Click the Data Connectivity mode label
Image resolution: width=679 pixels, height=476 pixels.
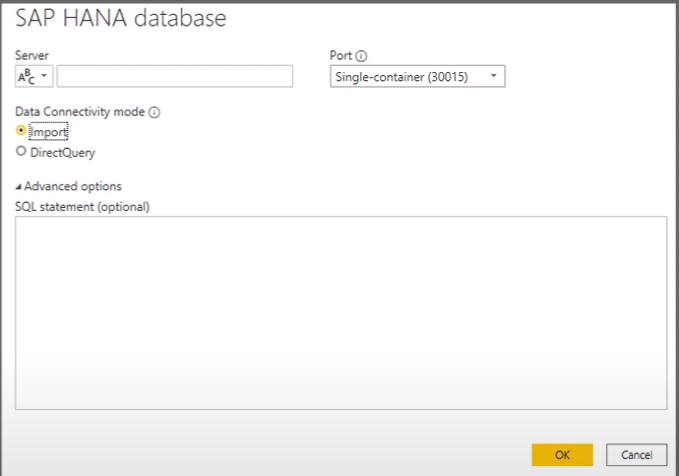tap(80, 112)
